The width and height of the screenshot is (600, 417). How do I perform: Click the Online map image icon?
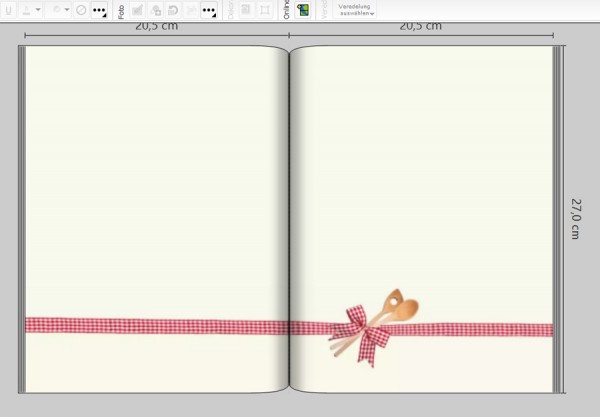click(303, 10)
